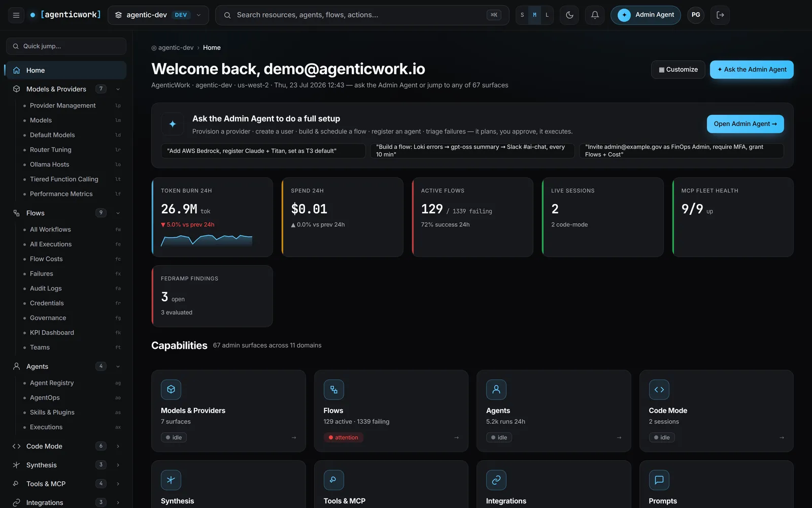This screenshot has width=812, height=508.
Task: Open Performance Metrics in sidebar
Action: click(71, 194)
